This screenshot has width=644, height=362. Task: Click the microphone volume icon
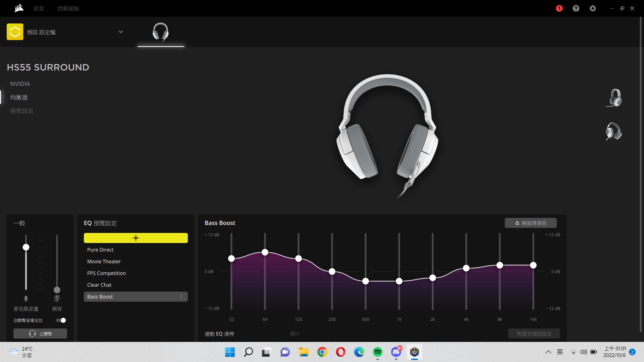point(26,298)
